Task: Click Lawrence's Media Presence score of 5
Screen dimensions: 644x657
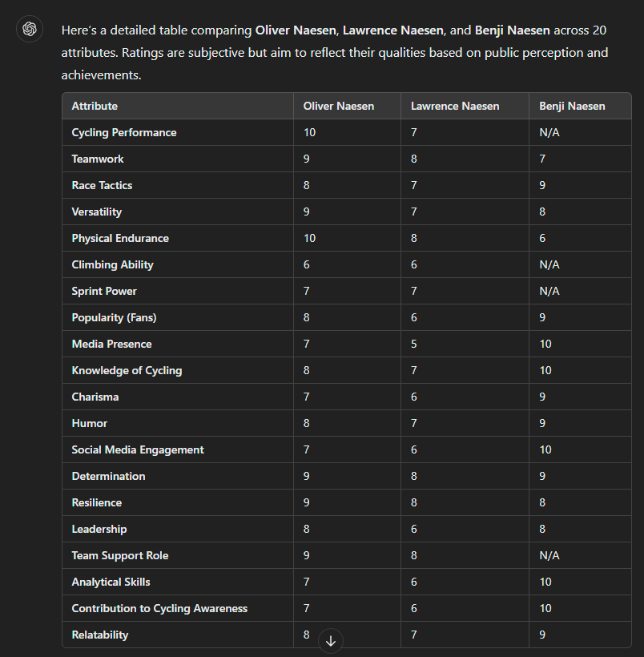Action: 413,344
